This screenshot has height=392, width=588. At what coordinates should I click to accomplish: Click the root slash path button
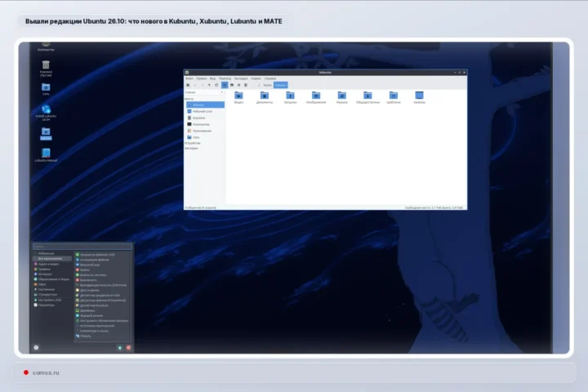[258, 85]
